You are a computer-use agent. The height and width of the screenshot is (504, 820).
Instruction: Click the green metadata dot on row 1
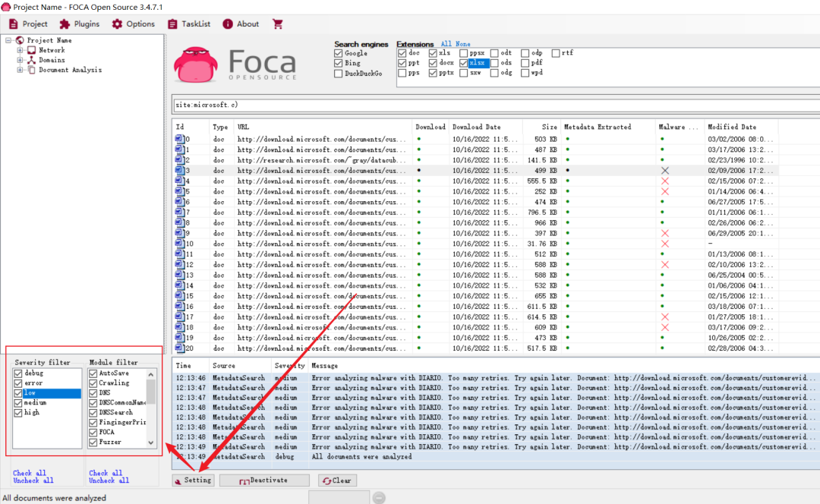click(x=567, y=150)
